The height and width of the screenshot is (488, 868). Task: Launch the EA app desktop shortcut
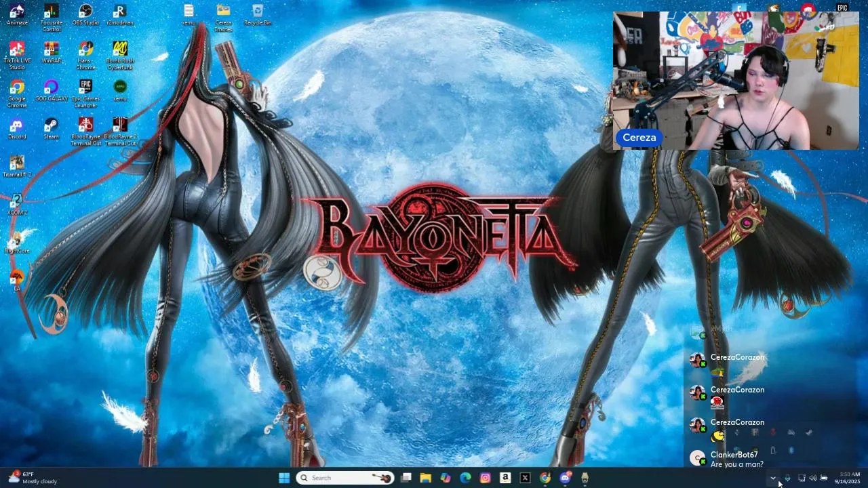click(x=17, y=281)
